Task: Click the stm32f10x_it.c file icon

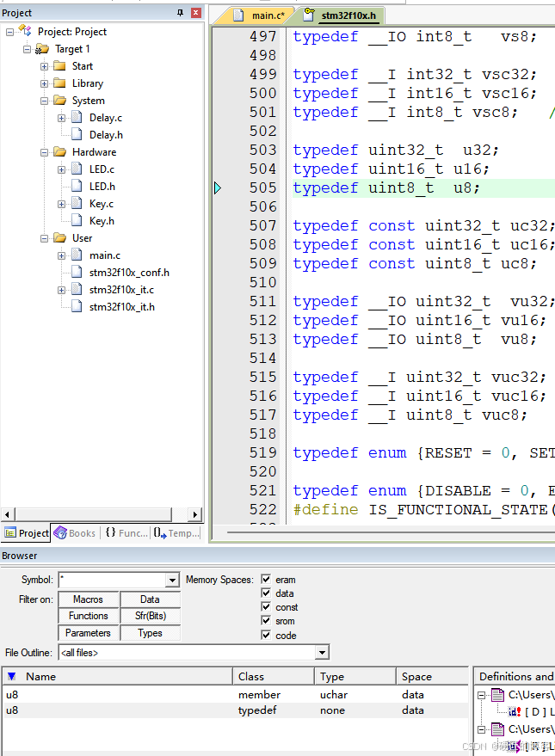Action: point(77,289)
